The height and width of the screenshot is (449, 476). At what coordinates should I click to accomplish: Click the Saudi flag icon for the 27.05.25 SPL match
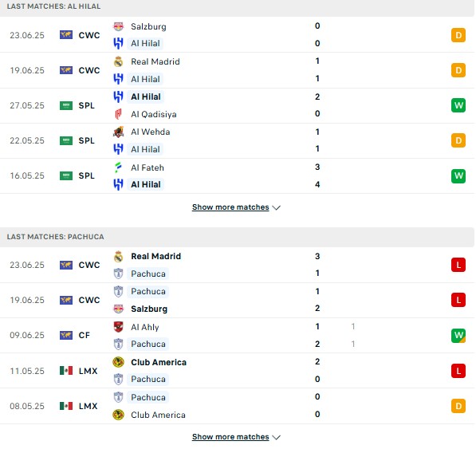[x=66, y=105]
